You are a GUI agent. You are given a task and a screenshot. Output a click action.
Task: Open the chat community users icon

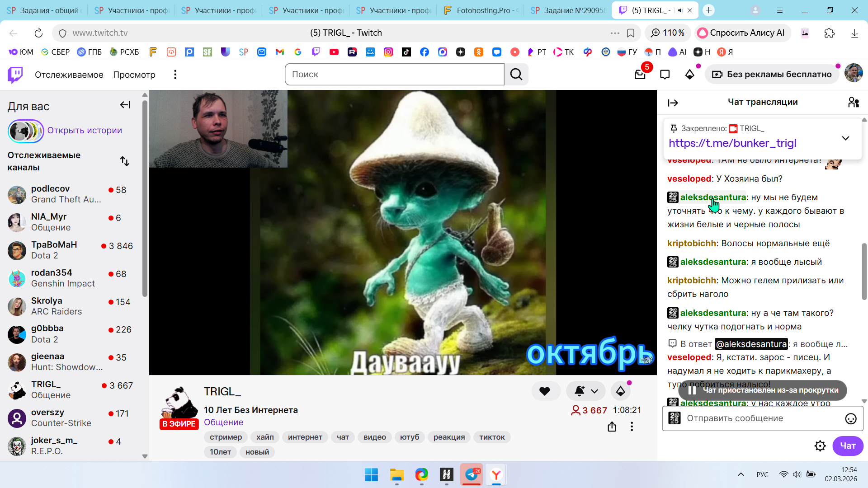coord(854,103)
